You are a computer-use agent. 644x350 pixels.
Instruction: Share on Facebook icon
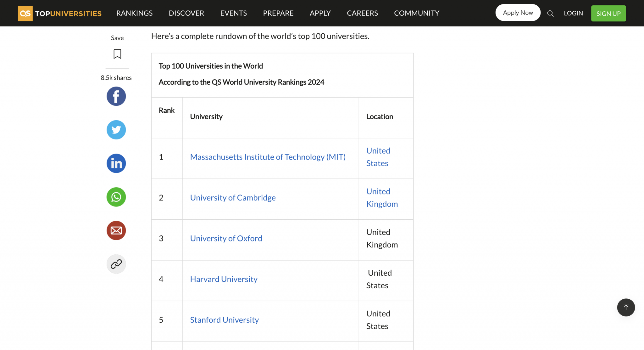[116, 96]
